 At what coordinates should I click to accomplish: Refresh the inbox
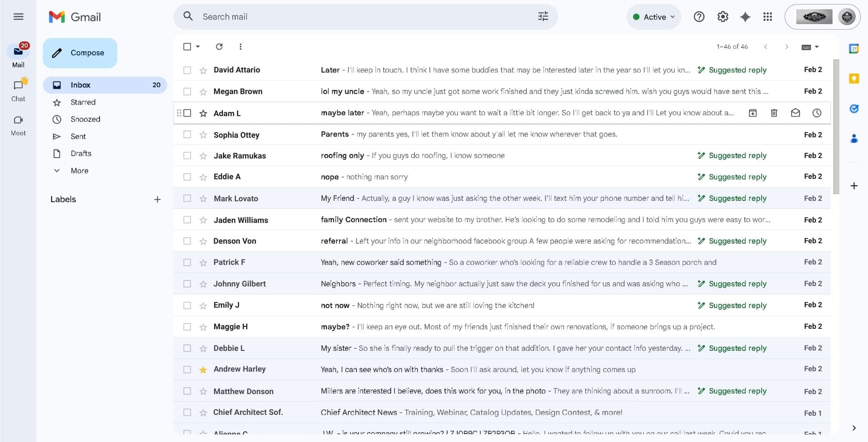(220, 47)
